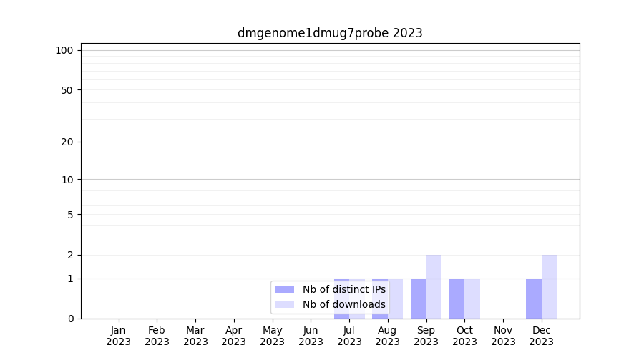644x358 pixels.
Task: Click the October downloads bar
Action: pyautogui.click(x=472, y=298)
